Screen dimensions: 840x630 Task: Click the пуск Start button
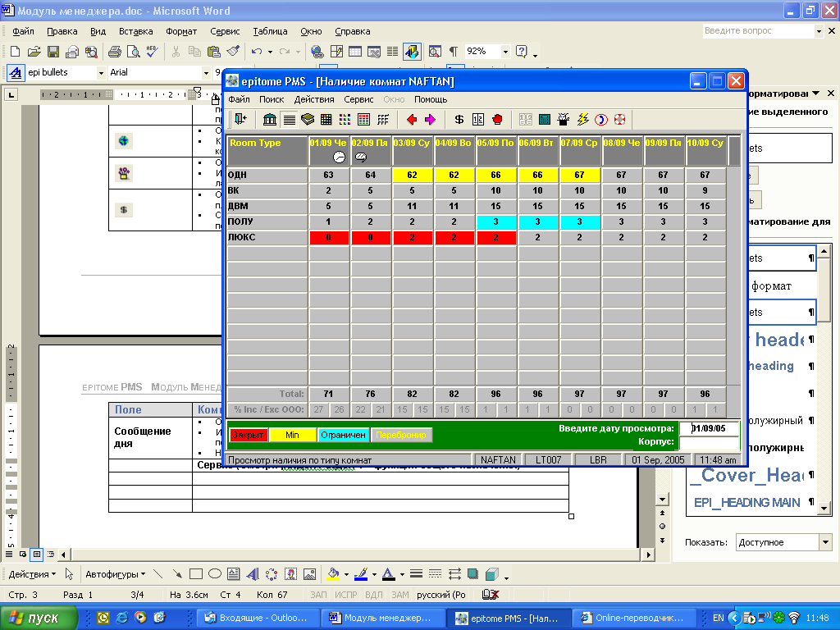pyautogui.click(x=38, y=618)
